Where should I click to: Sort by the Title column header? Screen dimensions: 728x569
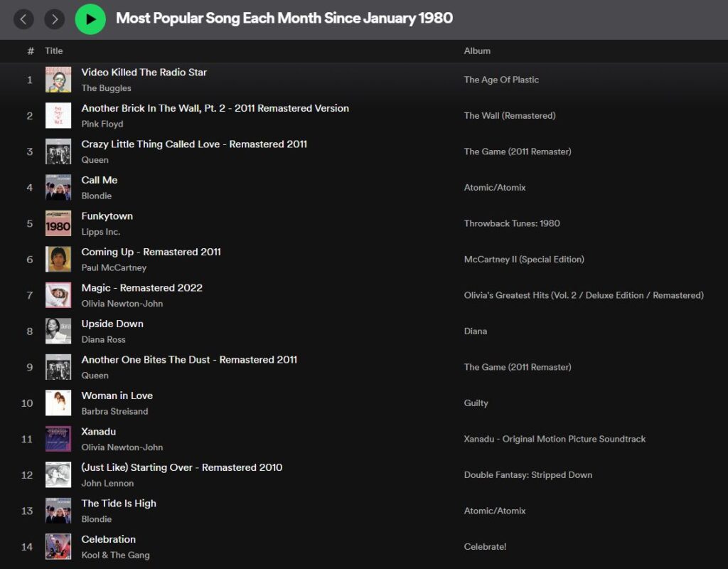pos(54,50)
